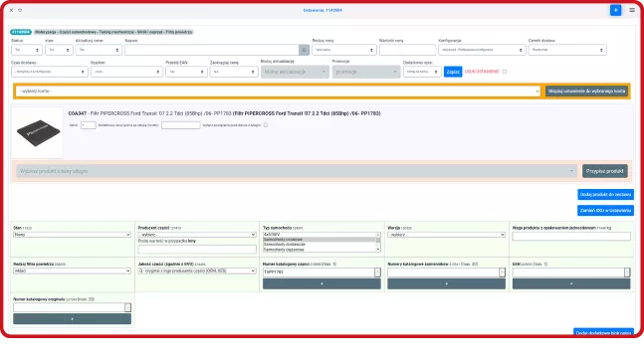Image resolution: width=644 pixels, height=362 pixels.
Task: Open the Prześlij EAN dropdown
Action: tap(186, 72)
